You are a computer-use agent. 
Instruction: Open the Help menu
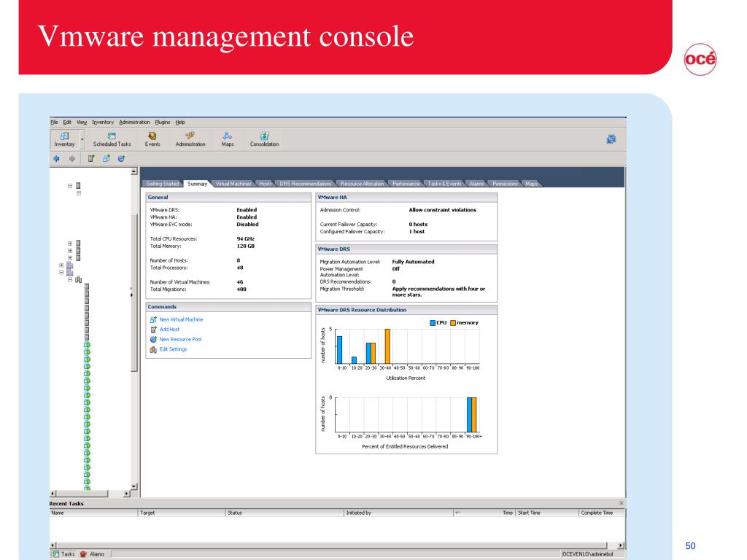(180, 122)
